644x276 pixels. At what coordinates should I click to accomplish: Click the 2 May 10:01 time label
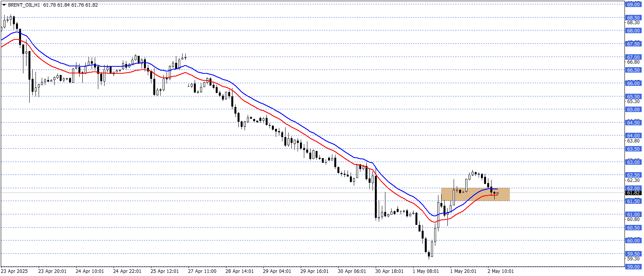pyautogui.click(x=501, y=271)
